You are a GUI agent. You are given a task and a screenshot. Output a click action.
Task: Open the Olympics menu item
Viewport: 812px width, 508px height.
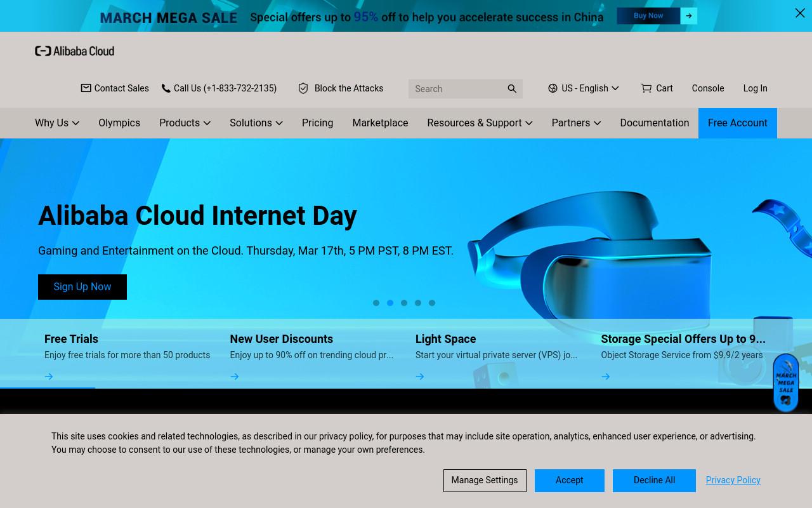tap(119, 123)
